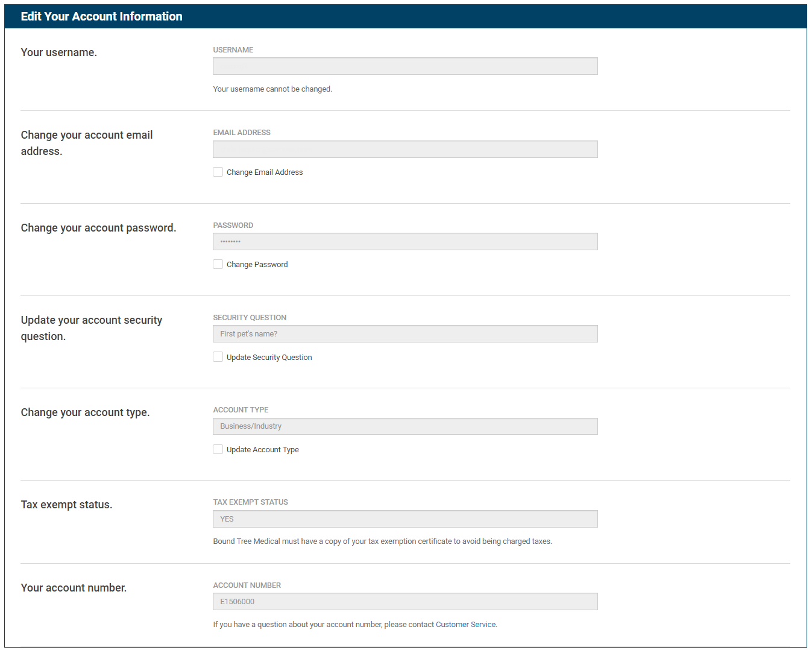This screenshot has width=812, height=650.
Task: Click the ACCOUNT TYPE field showing Business/Industry
Action: pyautogui.click(x=404, y=426)
